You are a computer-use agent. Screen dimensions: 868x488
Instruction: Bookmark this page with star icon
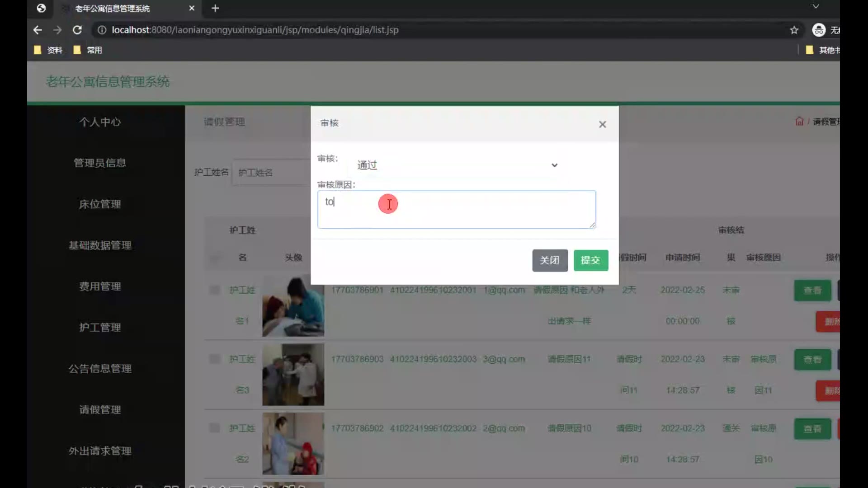[794, 30]
